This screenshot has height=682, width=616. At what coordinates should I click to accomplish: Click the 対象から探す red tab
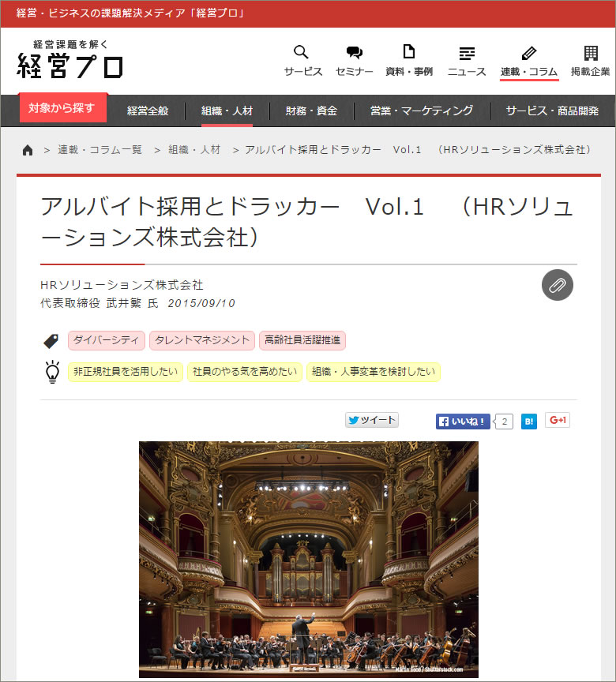coord(62,108)
